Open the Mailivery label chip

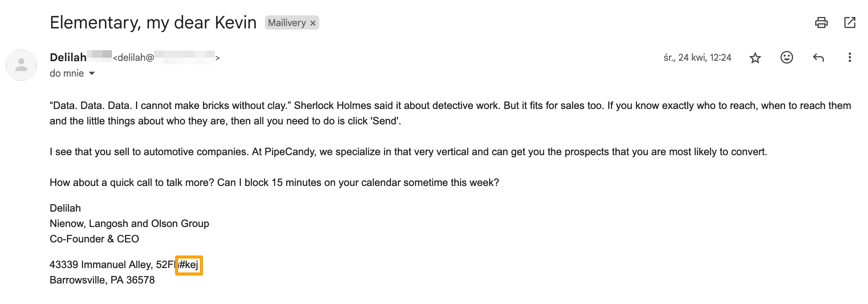click(x=287, y=23)
